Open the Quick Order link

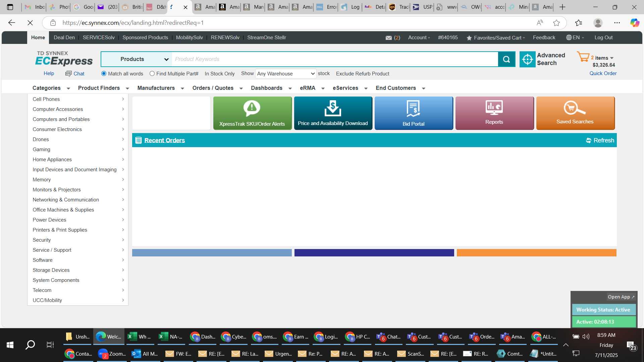pyautogui.click(x=603, y=73)
